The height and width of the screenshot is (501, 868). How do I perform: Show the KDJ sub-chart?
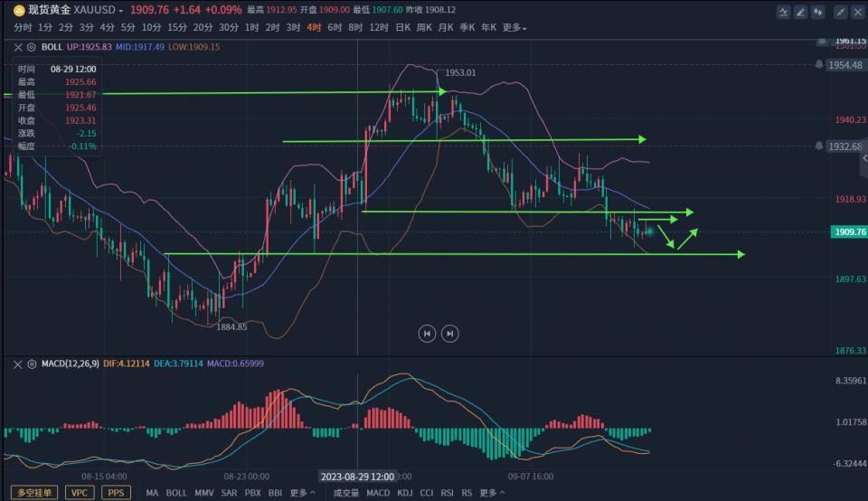[x=405, y=493]
